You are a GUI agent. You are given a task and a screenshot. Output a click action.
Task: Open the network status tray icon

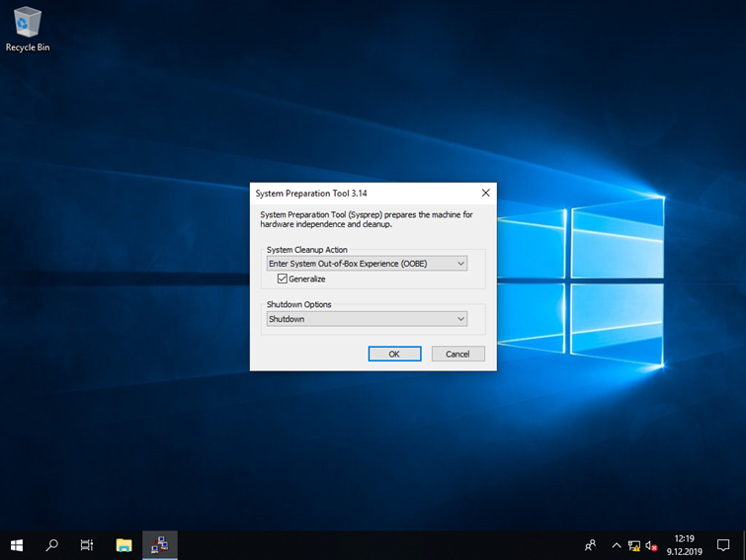633,546
